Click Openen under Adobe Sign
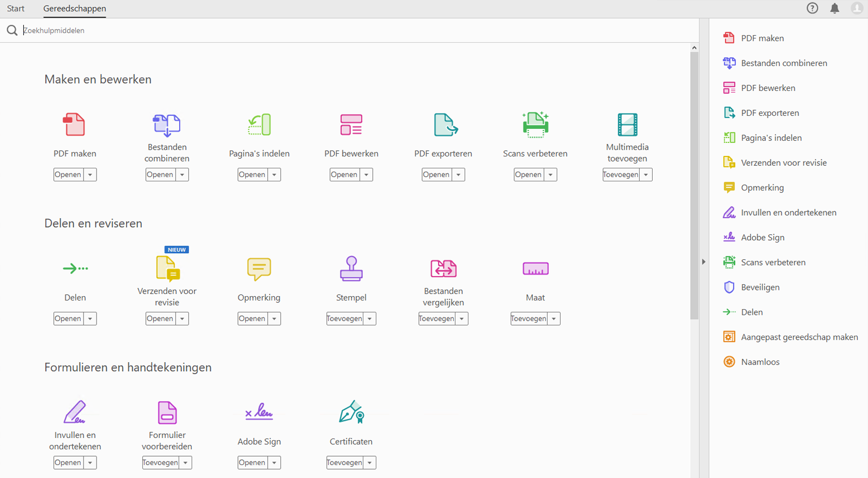Viewport: 868px width, 478px height. coord(252,463)
